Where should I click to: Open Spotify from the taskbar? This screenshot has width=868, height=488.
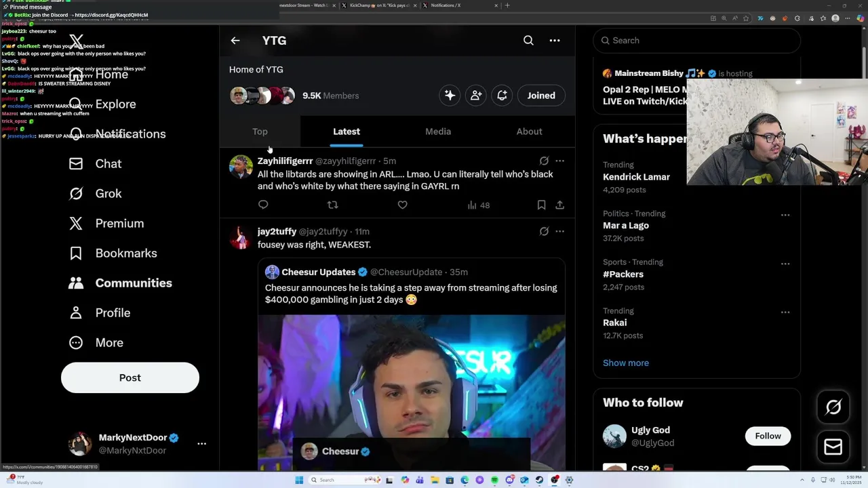click(494, 480)
